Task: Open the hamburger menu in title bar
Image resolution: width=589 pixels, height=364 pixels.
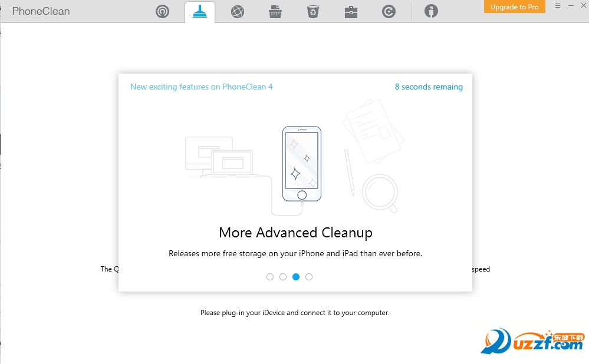Action: point(558,6)
